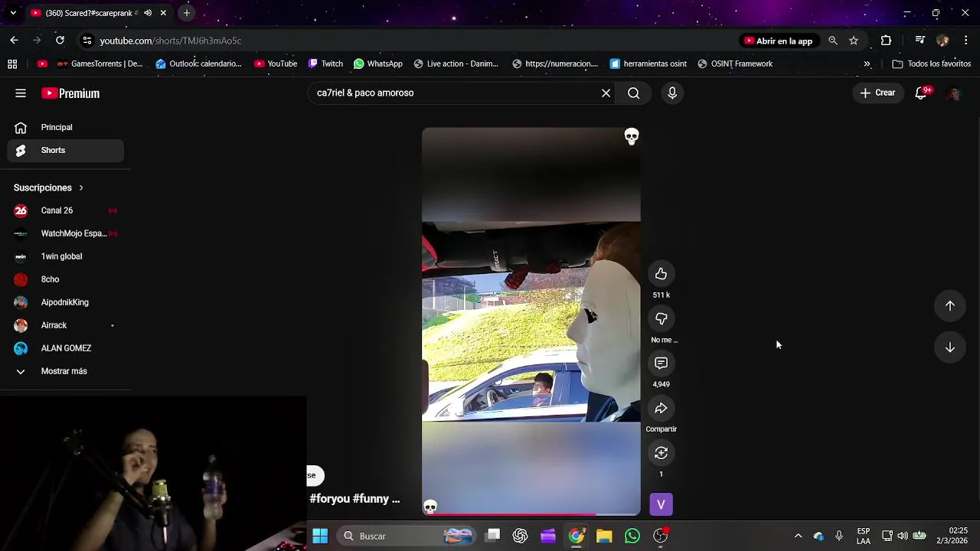Open the comments showing 4,949
The image size is (980, 551).
pyautogui.click(x=661, y=364)
